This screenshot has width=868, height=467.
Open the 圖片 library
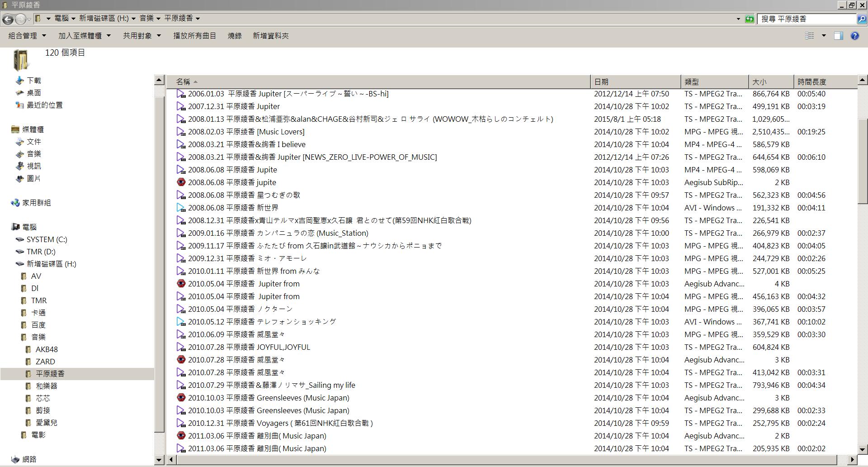point(33,178)
